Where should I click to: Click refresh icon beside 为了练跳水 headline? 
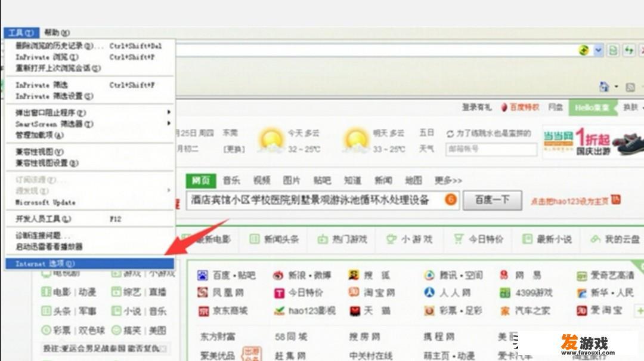coord(450,134)
